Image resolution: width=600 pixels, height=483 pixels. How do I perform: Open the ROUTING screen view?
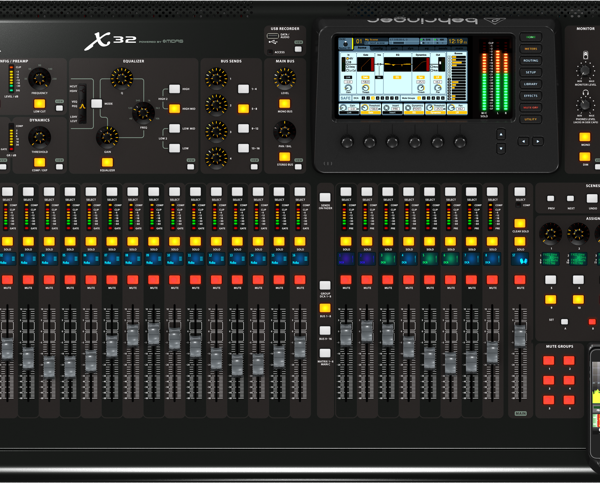(x=530, y=60)
